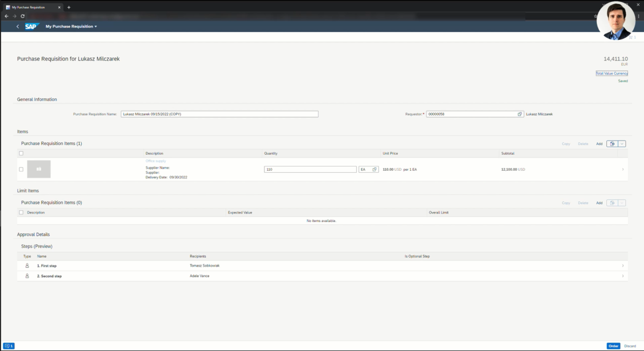644x351 pixels.
Task: Expand details of the Office supply item row
Action: pos(623,169)
